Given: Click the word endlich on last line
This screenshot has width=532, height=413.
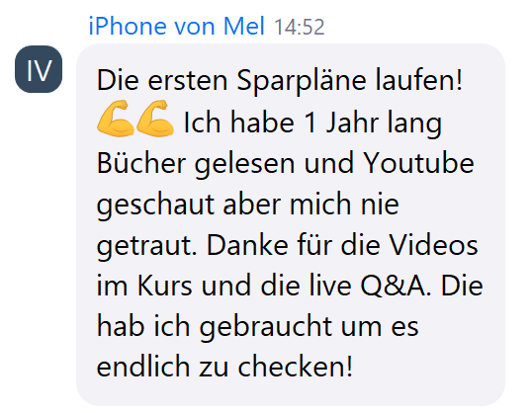Looking at the screenshot, I should (142, 368).
